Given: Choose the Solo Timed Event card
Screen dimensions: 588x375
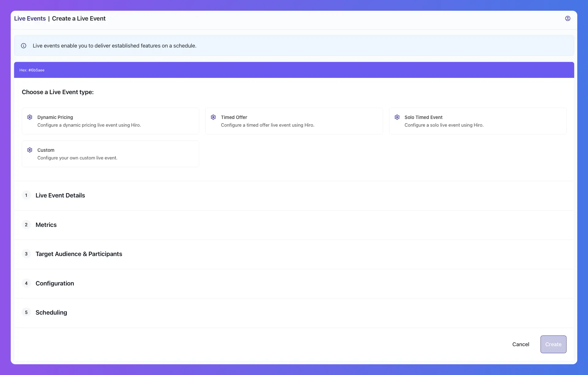Looking at the screenshot, I should point(477,121).
